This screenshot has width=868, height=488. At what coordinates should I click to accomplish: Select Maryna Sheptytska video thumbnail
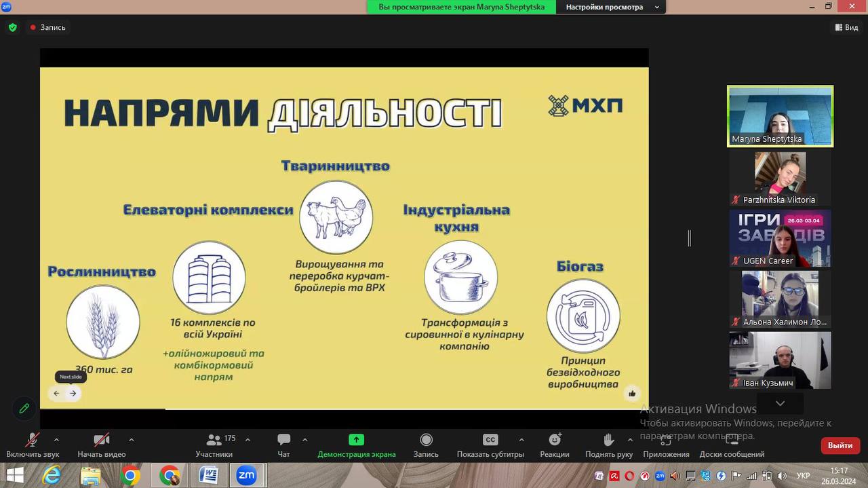tap(780, 115)
